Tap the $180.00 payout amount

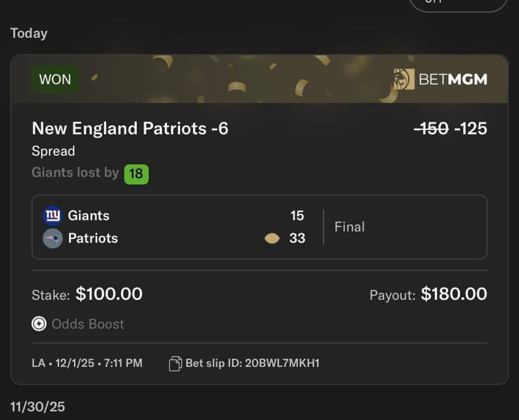click(454, 294)
